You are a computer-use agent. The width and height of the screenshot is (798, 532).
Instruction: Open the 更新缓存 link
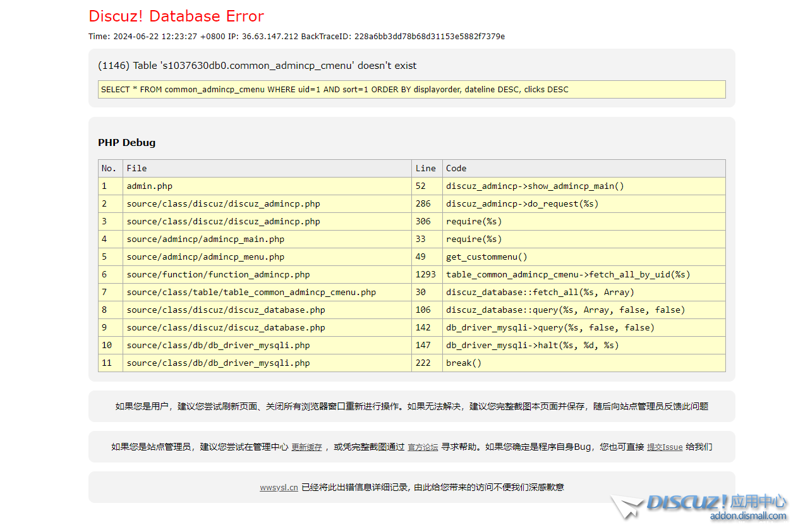(x=306, y=447)
